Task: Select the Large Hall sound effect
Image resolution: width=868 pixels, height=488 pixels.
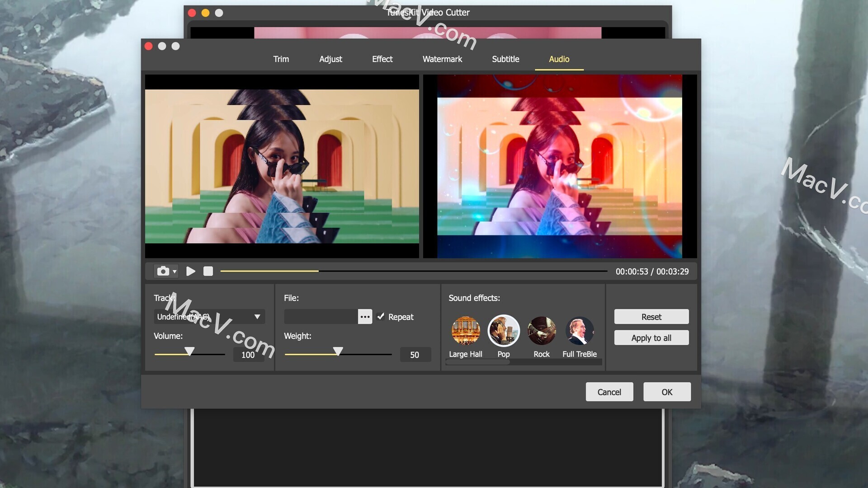Action: [x=466, y=330]
